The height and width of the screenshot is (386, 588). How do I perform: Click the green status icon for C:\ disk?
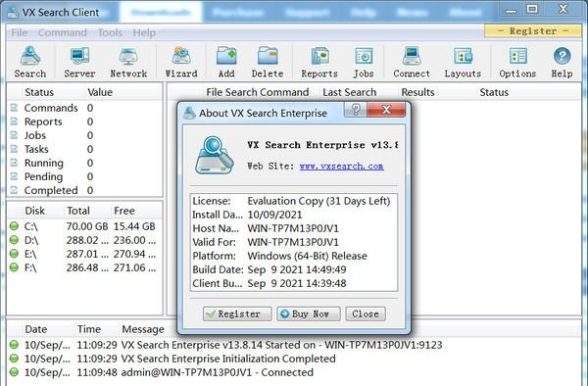point(14,226)
